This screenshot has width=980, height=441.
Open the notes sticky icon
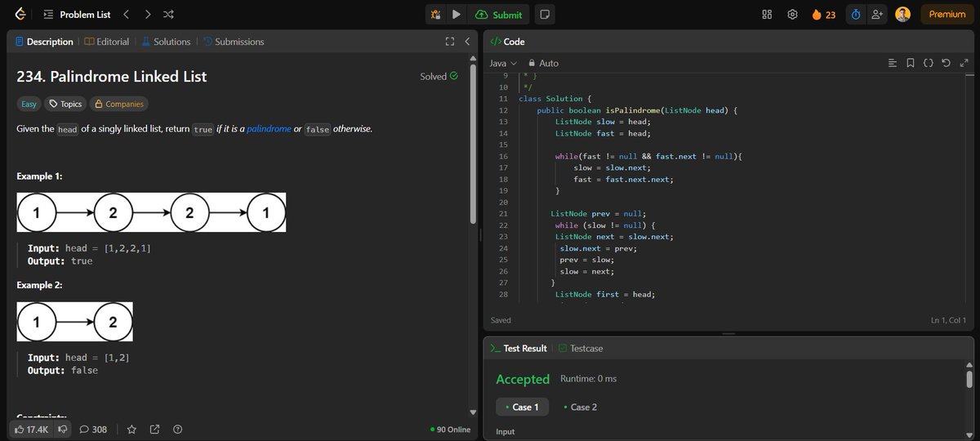545,14
